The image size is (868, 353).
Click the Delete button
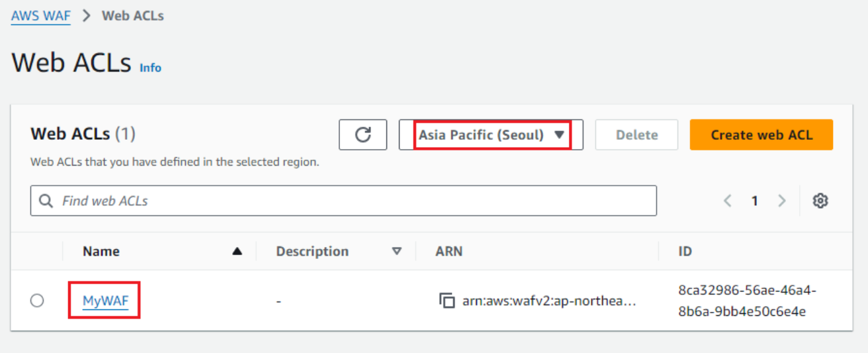point(636,135)
